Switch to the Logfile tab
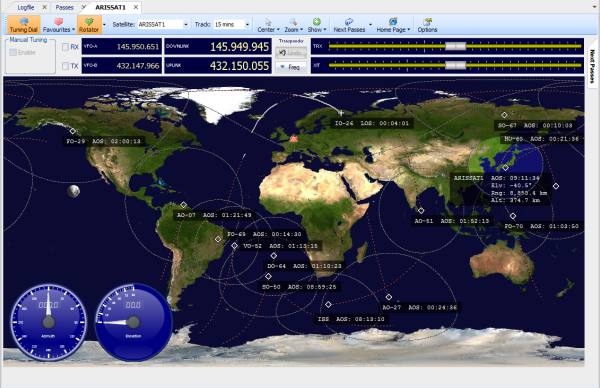Screen dimensions: 600x388 tap(26, 7)
